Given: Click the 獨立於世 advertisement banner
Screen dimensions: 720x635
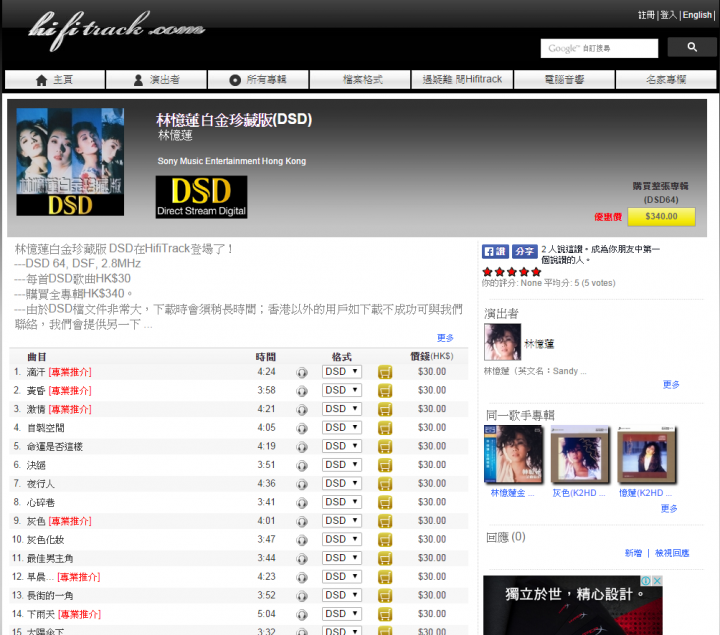Looking at the screenshot, I should [x=573, y=605].
